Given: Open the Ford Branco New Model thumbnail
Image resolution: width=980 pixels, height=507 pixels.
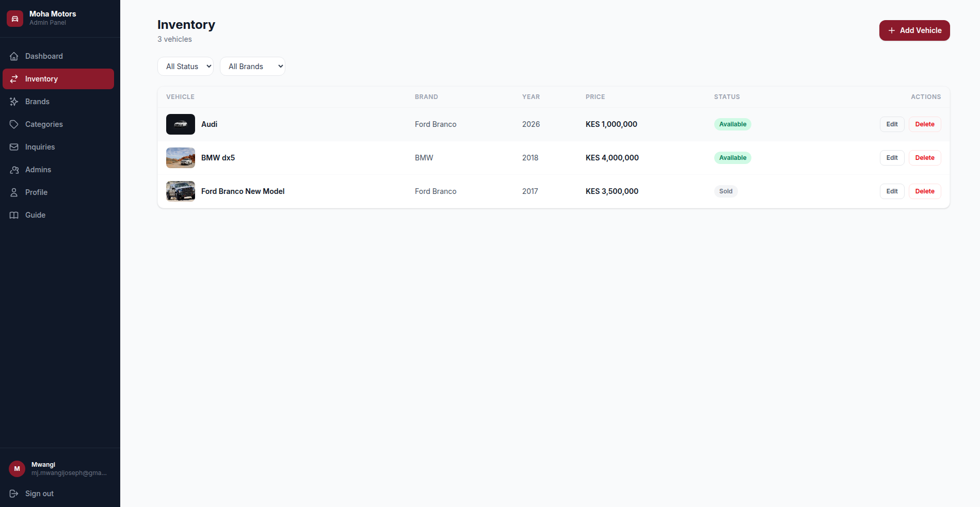Looking at the screenshot, I should 181,191.
